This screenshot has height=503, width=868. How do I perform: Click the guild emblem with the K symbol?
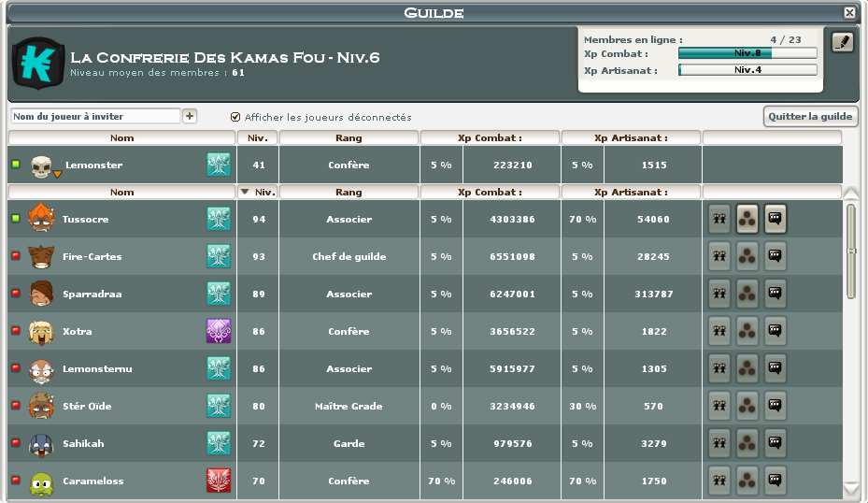coord(38,61)
